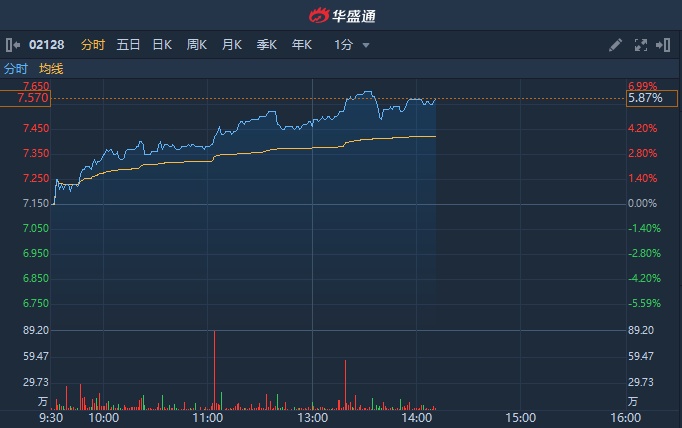Click the collapse-left panel icon beside 02128
Image resolution: width=682 pixels, height=428 pixels.
(x=13, y=45)
